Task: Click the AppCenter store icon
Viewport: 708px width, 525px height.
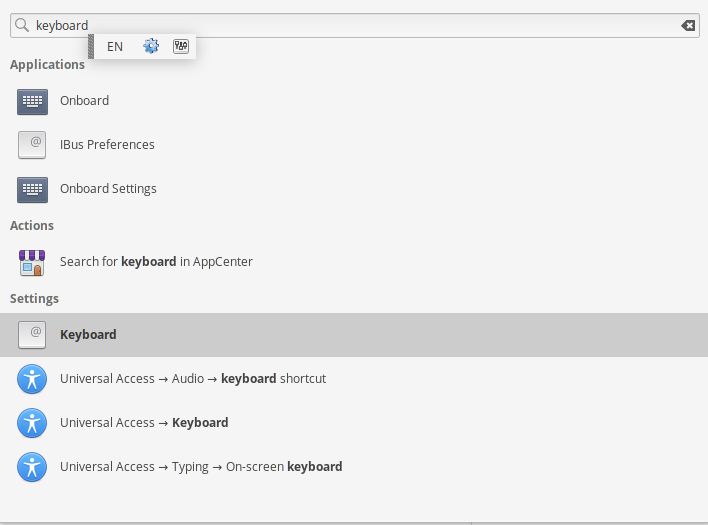Action: pos(32,262)
